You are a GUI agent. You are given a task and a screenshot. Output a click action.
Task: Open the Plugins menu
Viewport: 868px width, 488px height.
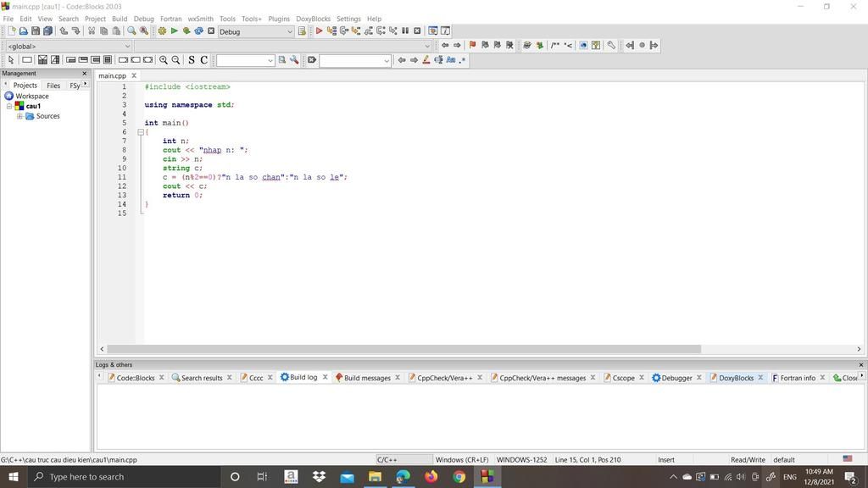coord(279,19)
